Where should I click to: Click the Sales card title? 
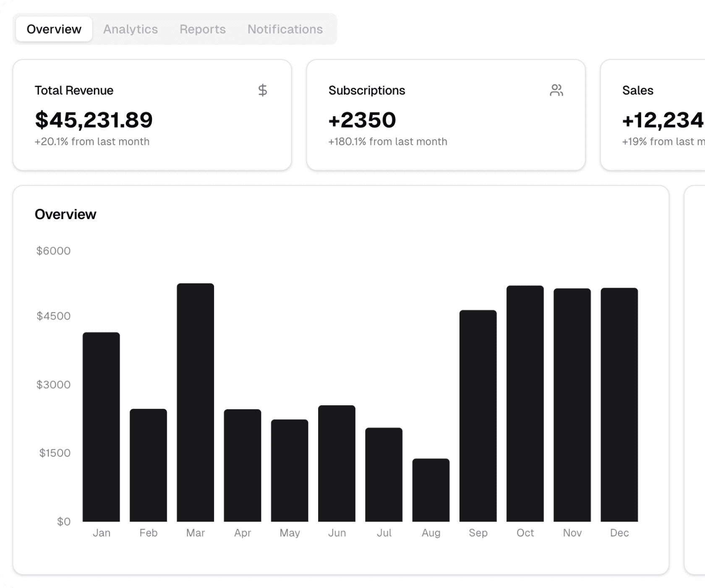click(638, 90)
